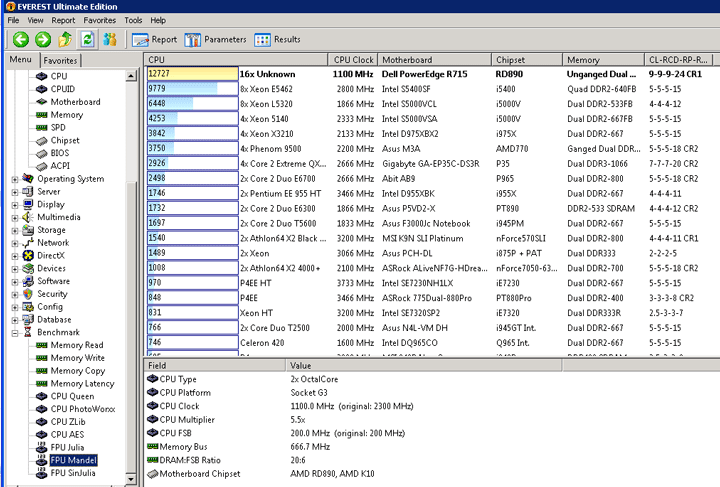
Task: Collapse the Benchmark tree node
Action: tap(15, 333)
